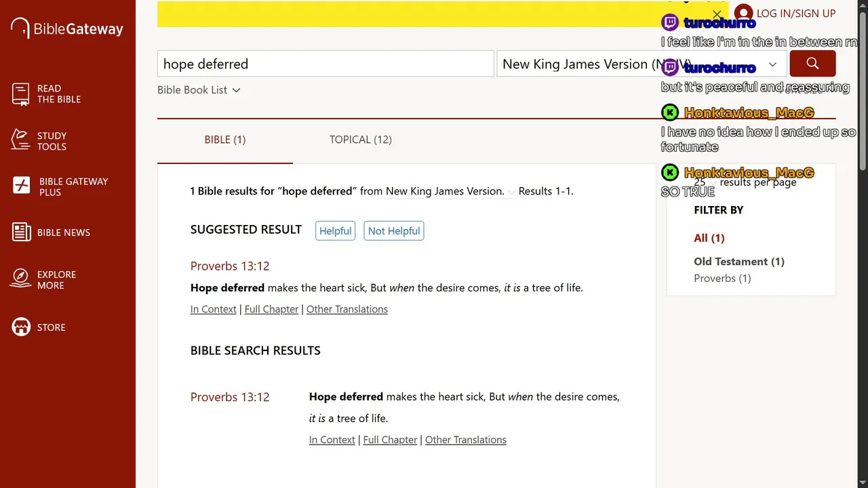This screenshot has width=868, height=488.
Task: Click In Context under Bible Search Results
Action: pos(332,440)
